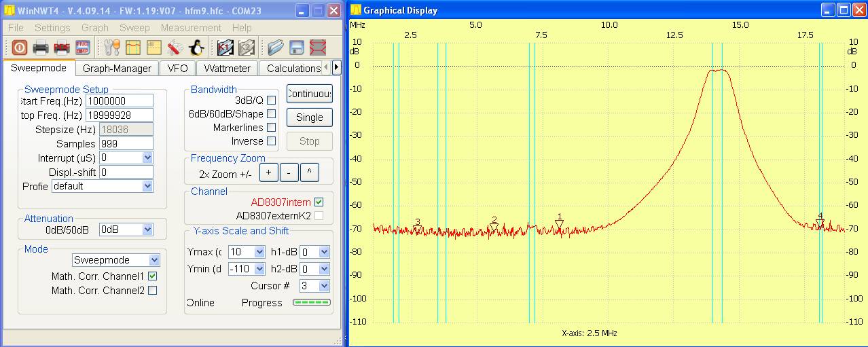
Task: Click the open folder toolbar icon
Action: click(x=275, y=48)
